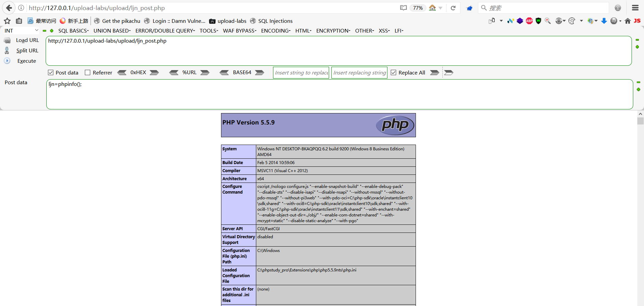644x306 pixels.
Task: Click the 0xHEX decode left arrow
Action: (x=122, y=72)
